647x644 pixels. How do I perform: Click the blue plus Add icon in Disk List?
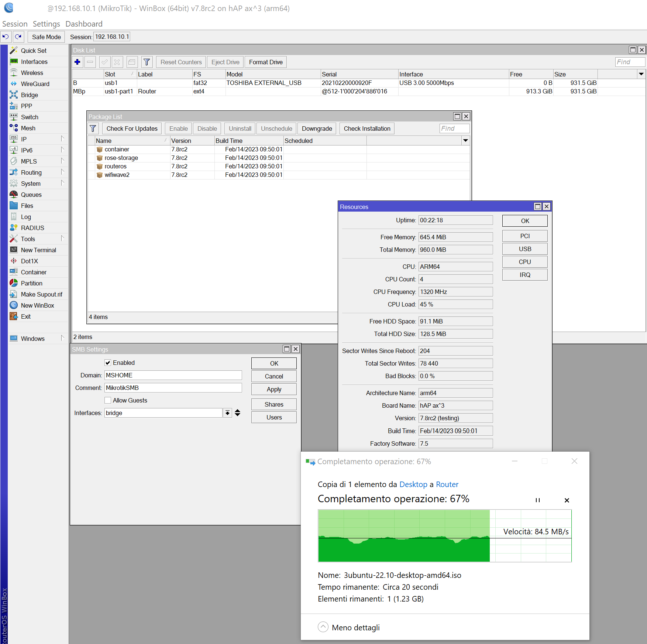pos(78,62)
